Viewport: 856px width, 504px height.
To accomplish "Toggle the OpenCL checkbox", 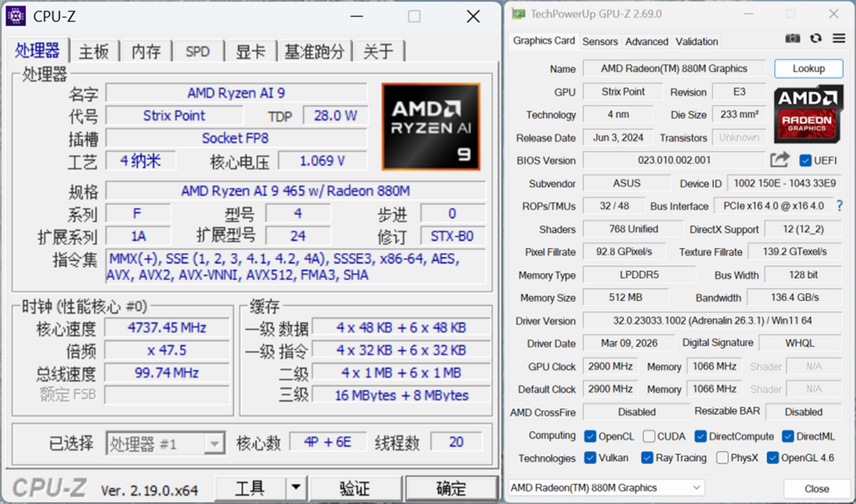I will pos(590,436).
